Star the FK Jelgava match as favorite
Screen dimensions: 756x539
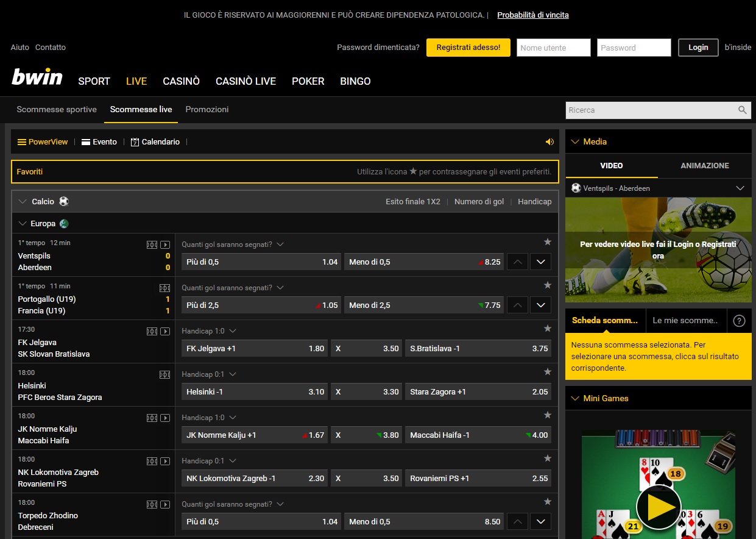click(x=548, y=329)
